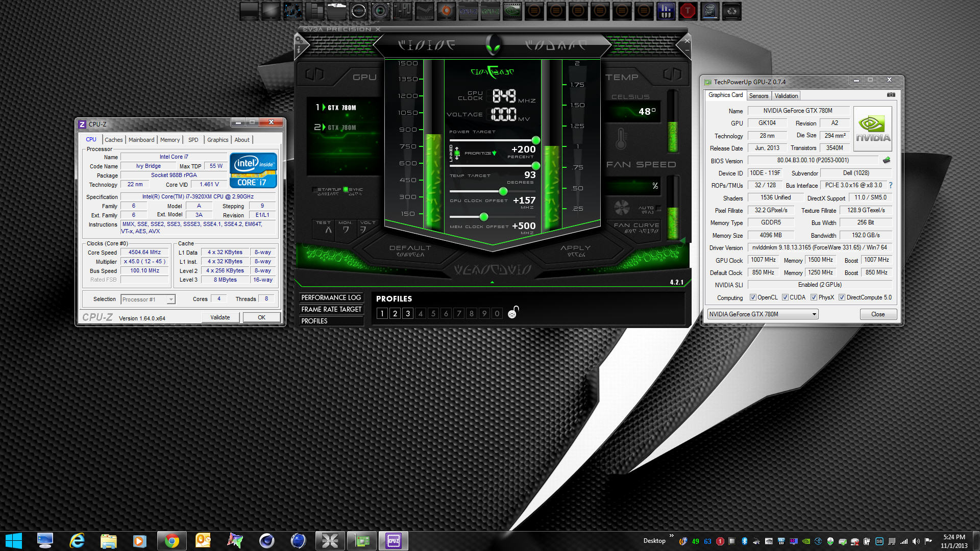Open the Validation tab in GPU-Z
This screenshot has height=551, width=980.
(786, 96)
